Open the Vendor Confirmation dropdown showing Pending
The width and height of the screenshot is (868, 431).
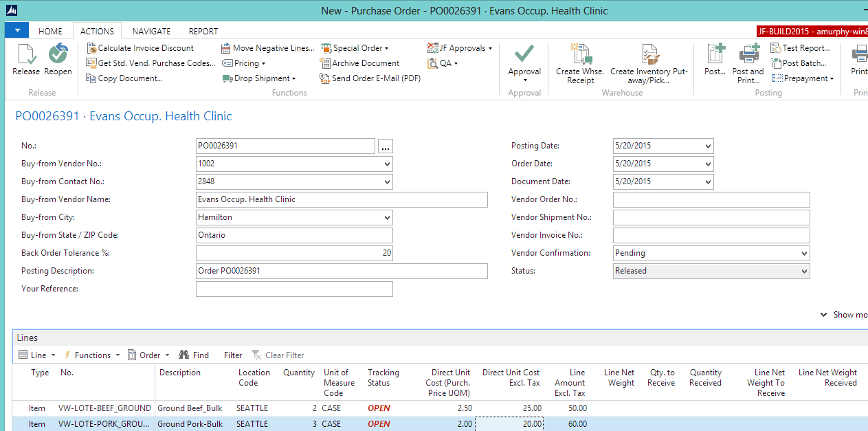point(804,253)
